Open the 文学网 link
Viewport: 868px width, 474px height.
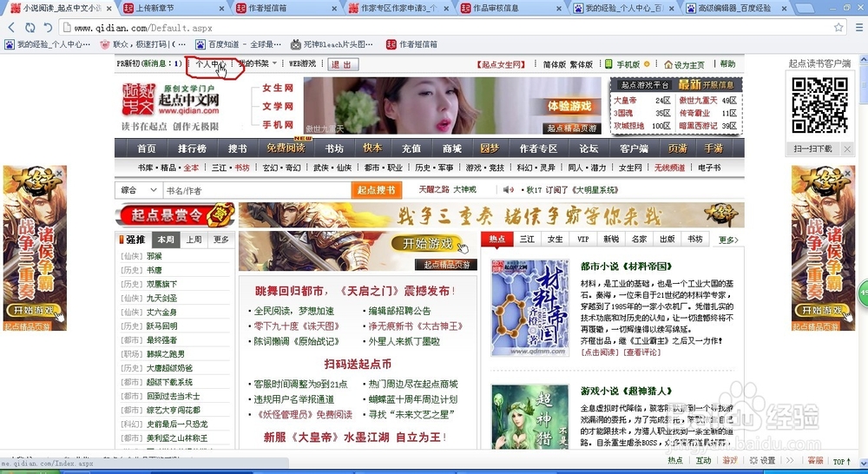tap(278, 106)
